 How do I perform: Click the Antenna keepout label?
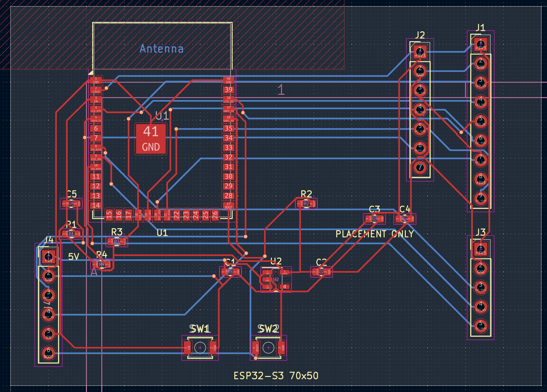pyautogui.click(x=162, y=49)
